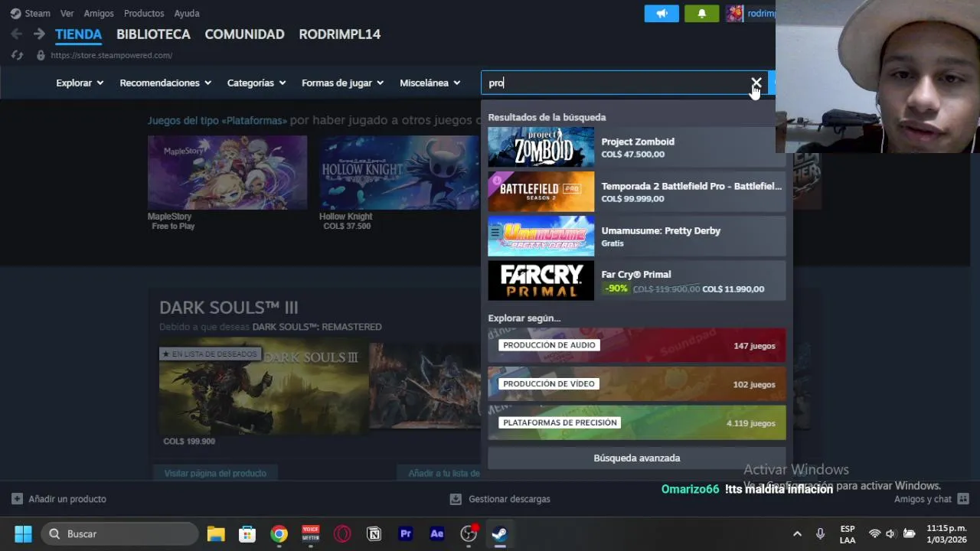Click the taskbar Buscar search box
Image resolution: width=980 pixels, height=551 pixels.
[120, 533]
